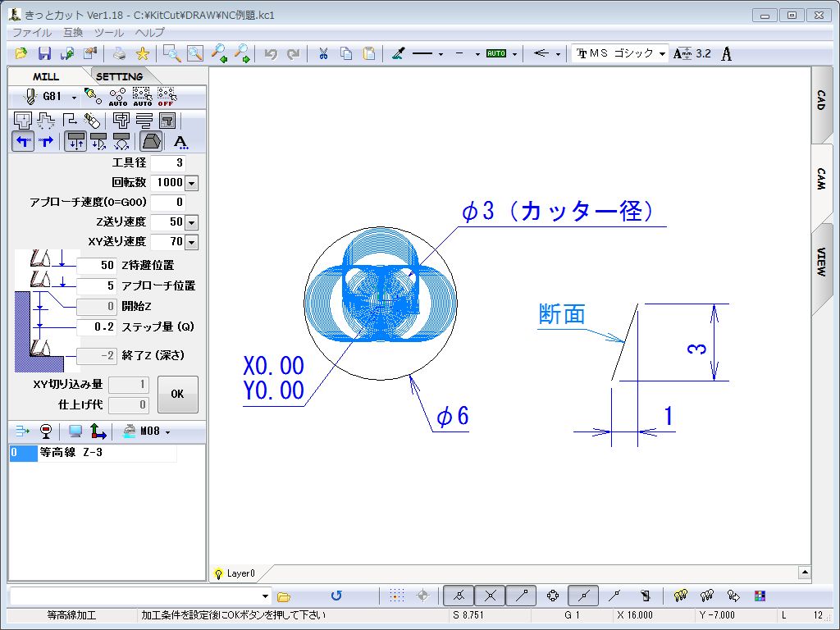The height and width of the screenshot is (630, 840).
Task: Toggle the straight plunge approach button
Action: click(75, 142)
